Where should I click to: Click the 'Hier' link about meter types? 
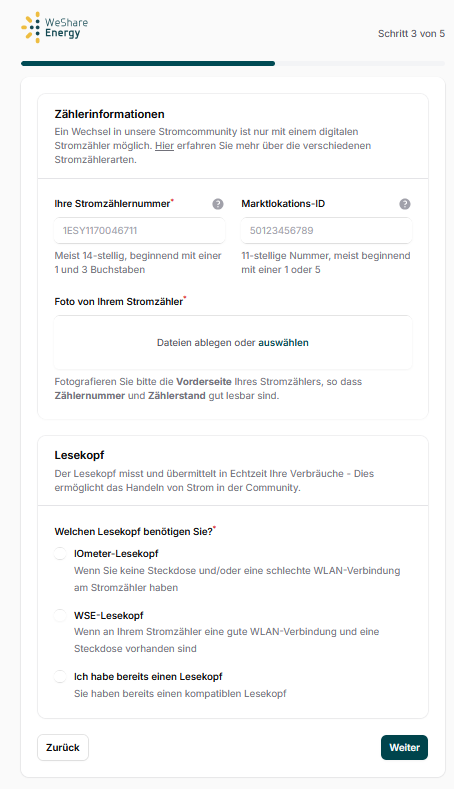[164, 145]
